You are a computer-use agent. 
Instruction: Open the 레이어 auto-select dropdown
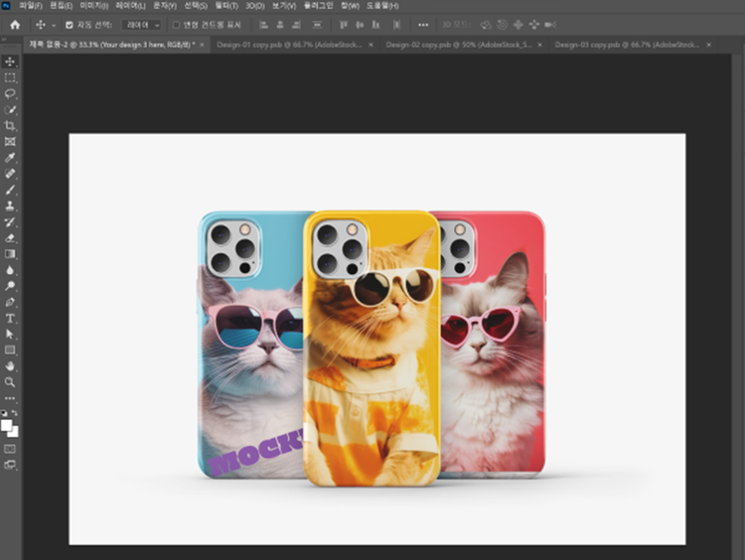click(142, 25)
